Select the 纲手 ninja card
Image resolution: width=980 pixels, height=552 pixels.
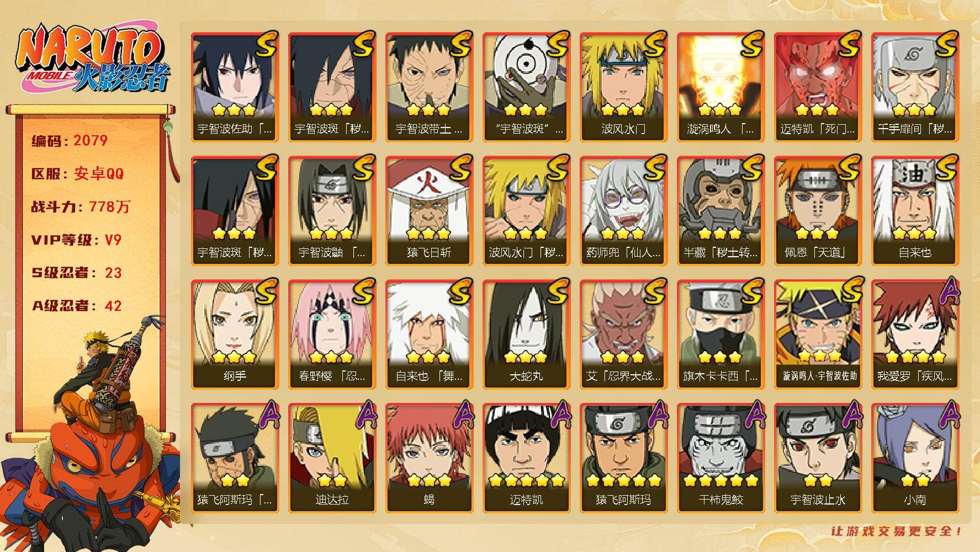235,334
